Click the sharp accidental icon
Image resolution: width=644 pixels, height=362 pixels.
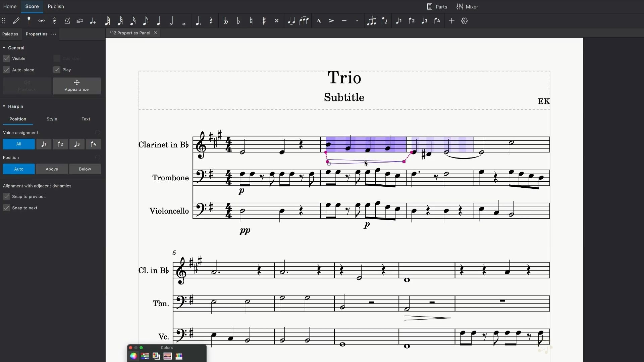click(264, 21)
